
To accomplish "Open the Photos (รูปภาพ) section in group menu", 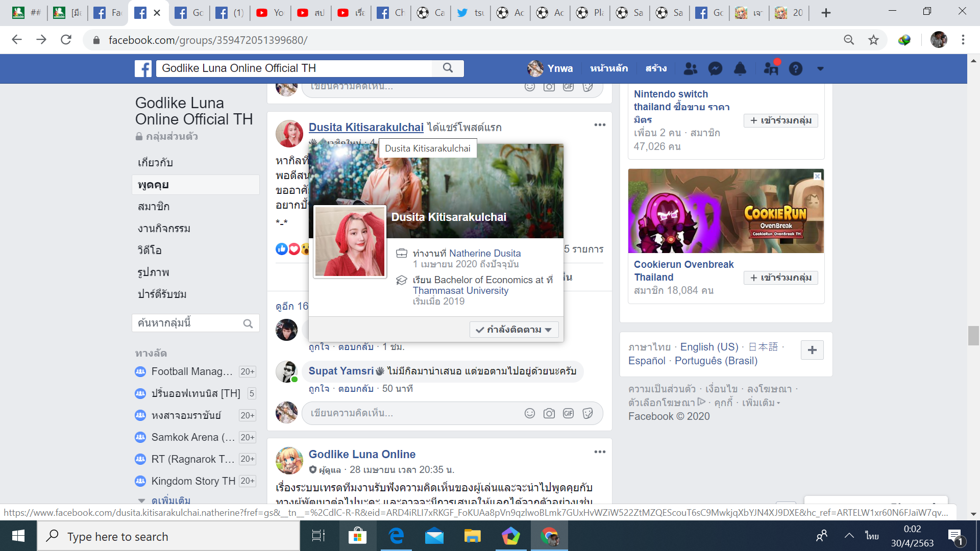I will click(153, 272).
